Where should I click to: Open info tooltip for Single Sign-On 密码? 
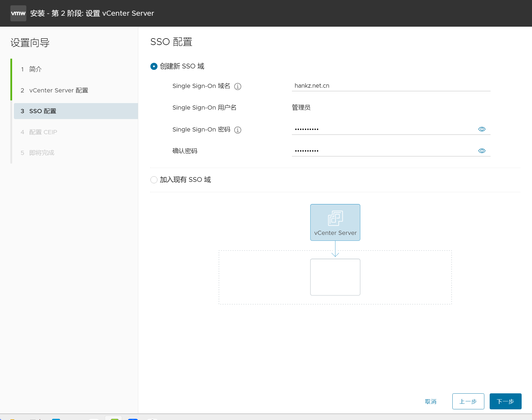(x=238, y=130)
